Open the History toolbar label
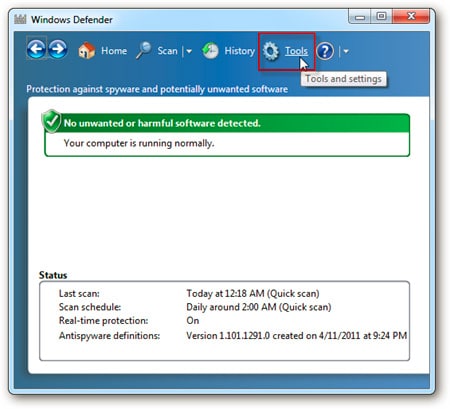This screenshot has width=450, height=409. coord(240,51)
